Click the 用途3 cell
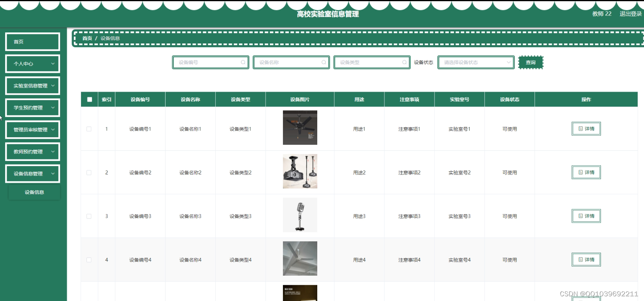 [x=359, y=216]
